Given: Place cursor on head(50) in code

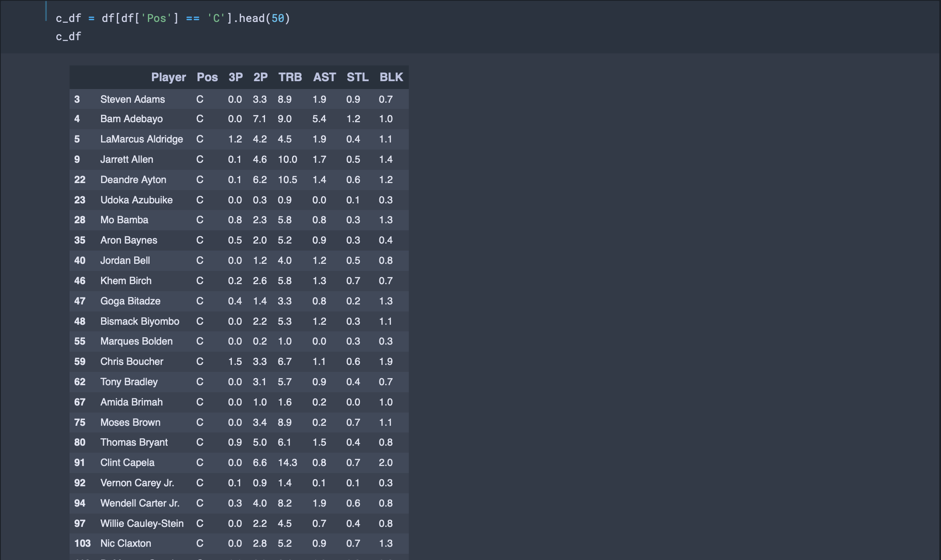Looking at the screenshot, I should click(x=264, y=18).
